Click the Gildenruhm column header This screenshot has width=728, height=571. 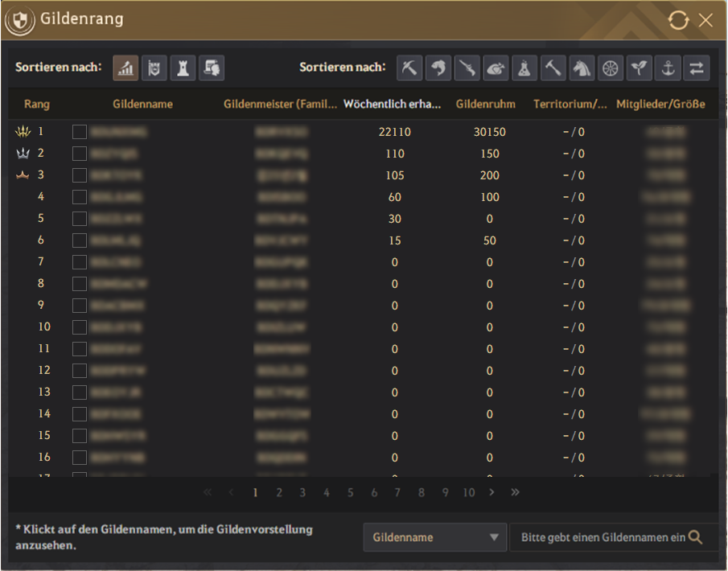click(486, 104)
